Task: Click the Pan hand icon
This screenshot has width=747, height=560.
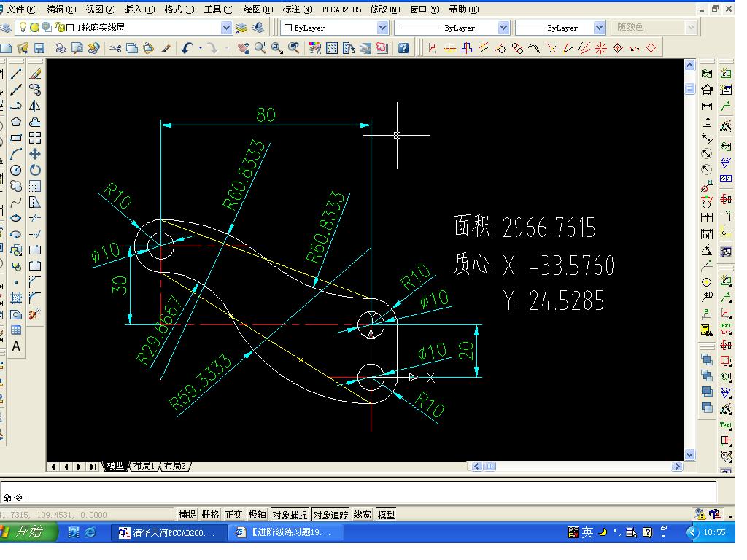Action: tap(244, 48)
